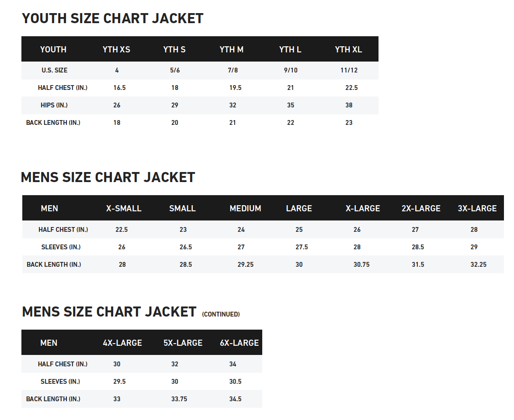Select back length value 32.25
This screenshot has width=514, height=420.
coord(478,265)
